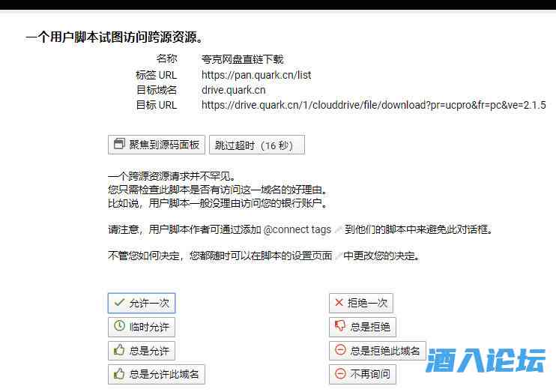Choose 总是拒绝 always deny
The image size is (556, 392).
pyautogui.click(x=363, y=327)
